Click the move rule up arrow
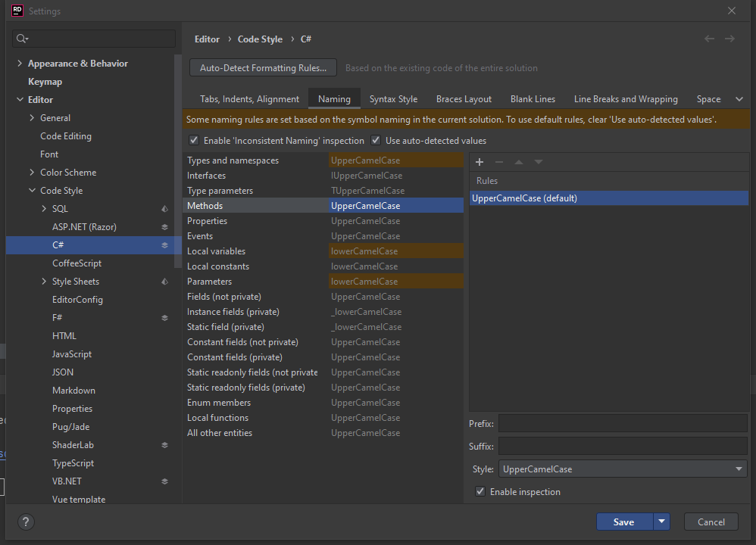756x545 pixels. 519,162
